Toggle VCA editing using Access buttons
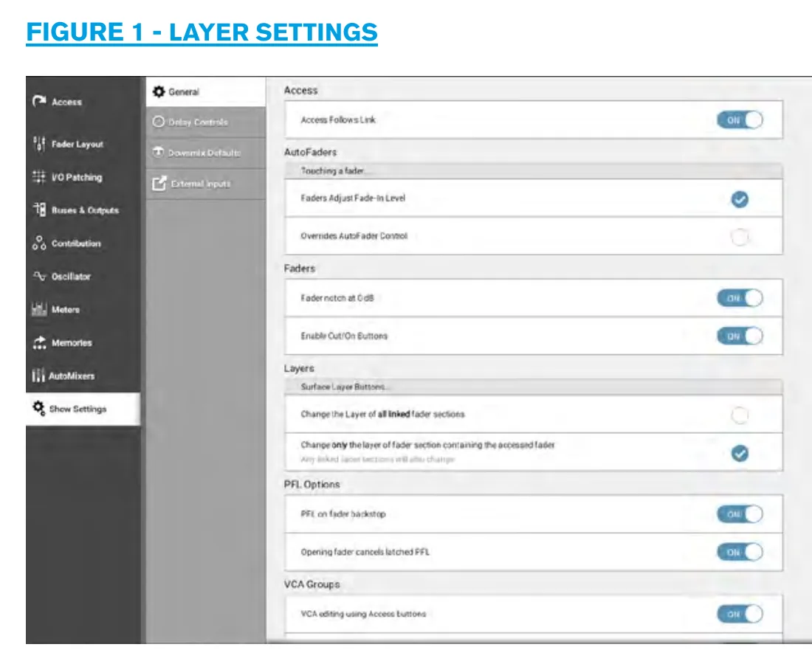The height and width of the screenshot is (664, 812). click(740, 615)
